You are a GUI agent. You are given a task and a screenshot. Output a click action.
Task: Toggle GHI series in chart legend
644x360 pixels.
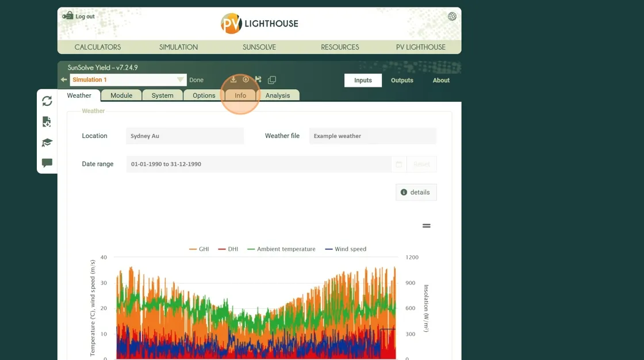pos(199,249)
